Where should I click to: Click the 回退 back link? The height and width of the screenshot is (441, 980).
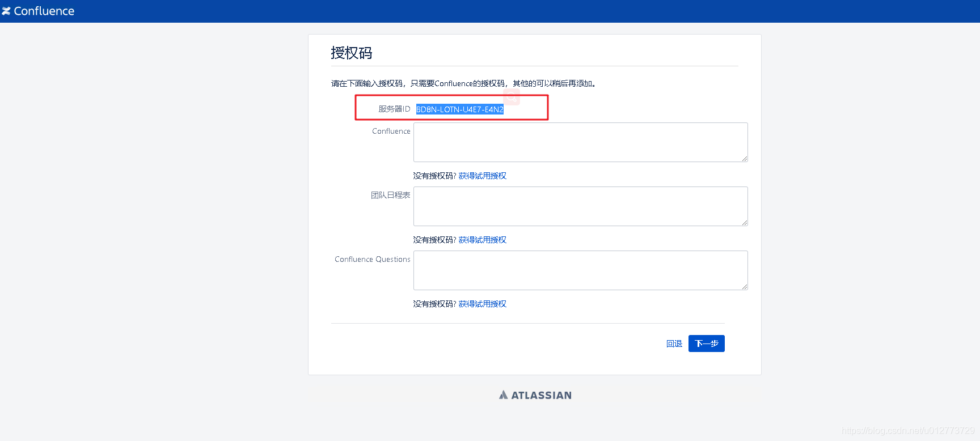click(x=674, y=344)
